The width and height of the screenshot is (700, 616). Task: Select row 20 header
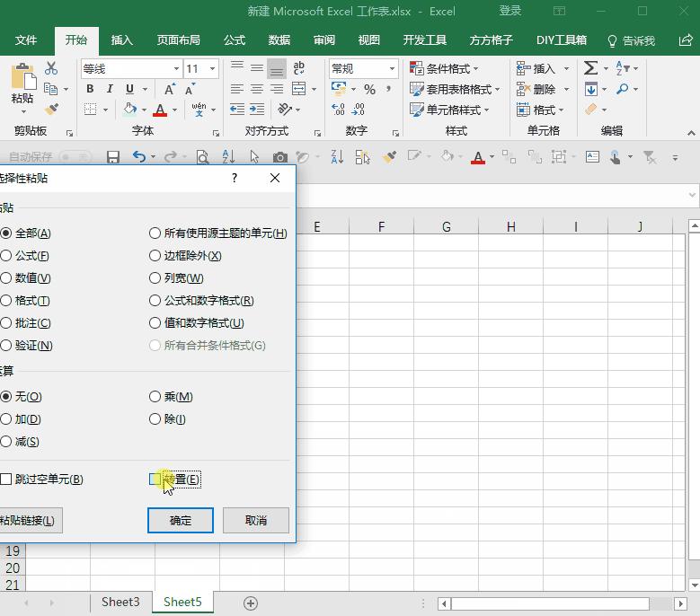[x=13, y=568]
